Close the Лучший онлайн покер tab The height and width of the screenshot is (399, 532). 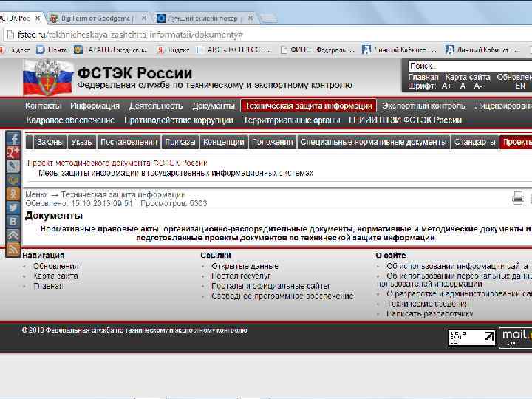tap(250, 18)
